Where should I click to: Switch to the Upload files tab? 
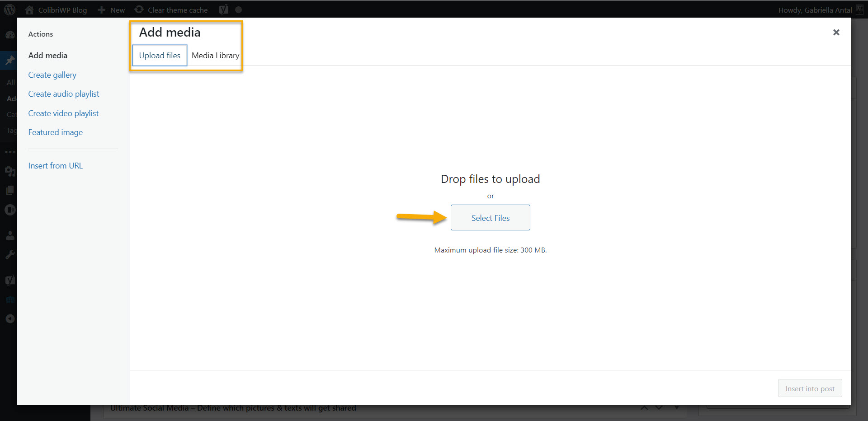pyautogui.click(x=160, y=56)
